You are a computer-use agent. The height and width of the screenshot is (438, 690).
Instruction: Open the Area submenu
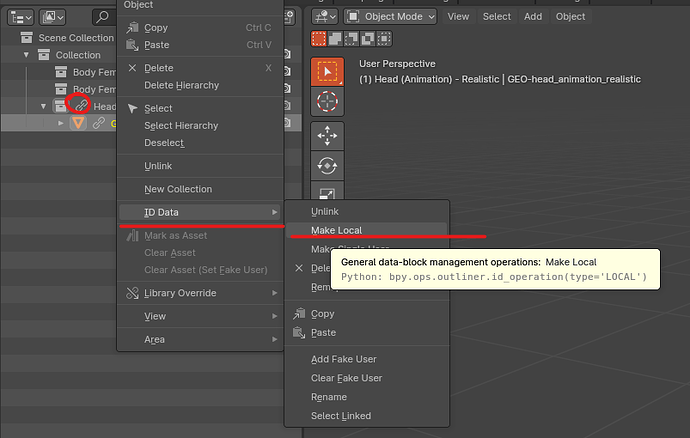[x=200, y=339]
